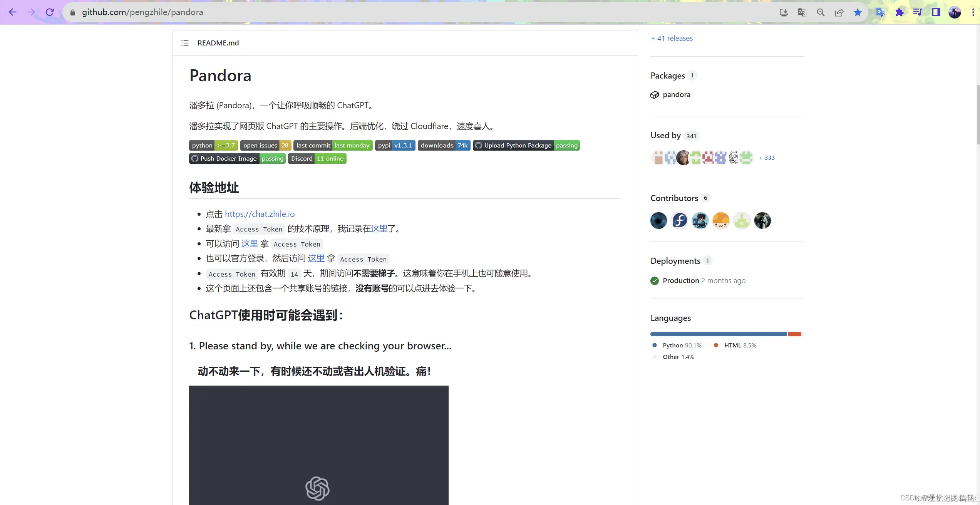Click the download page icon in toolbar
Image resolution: width=980 pixels, height=505 pixels.
783,12
